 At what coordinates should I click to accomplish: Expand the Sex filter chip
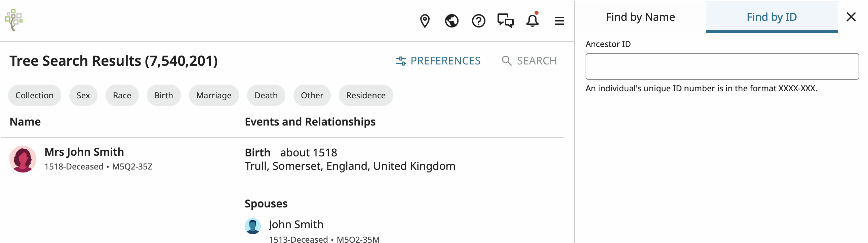tap(83, 96)
